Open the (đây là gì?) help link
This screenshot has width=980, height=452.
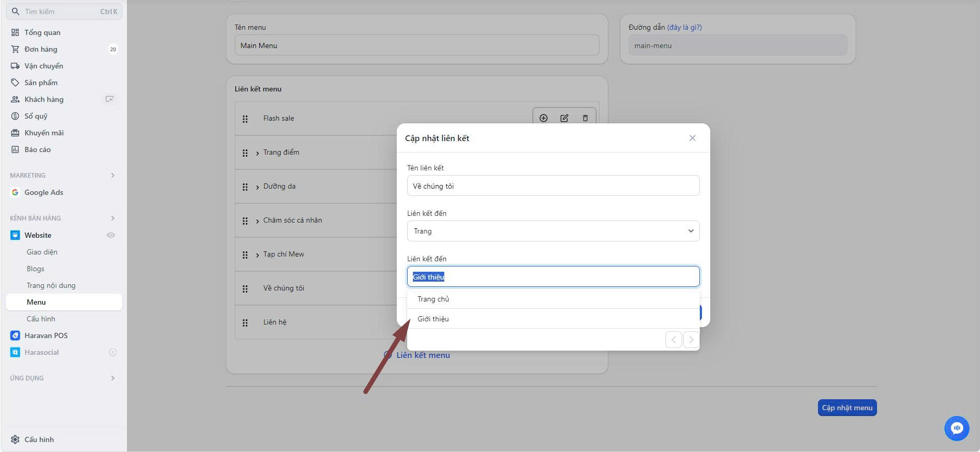(x=684, y=27)
